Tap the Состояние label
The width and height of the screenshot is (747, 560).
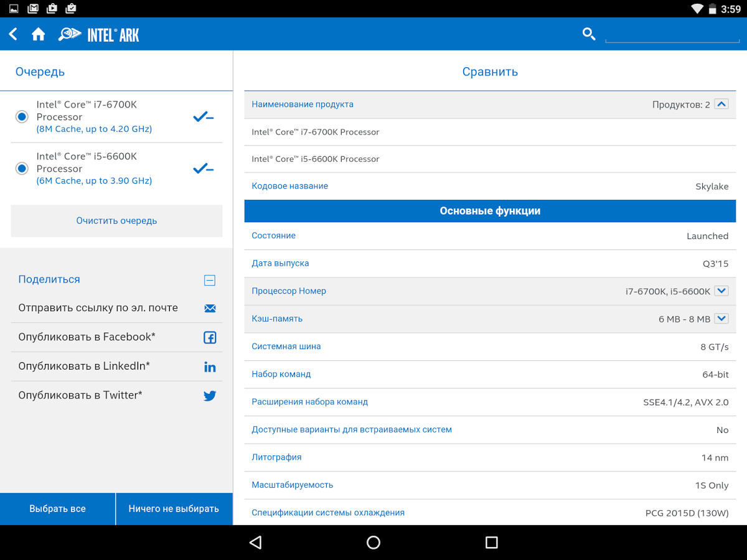273,236
